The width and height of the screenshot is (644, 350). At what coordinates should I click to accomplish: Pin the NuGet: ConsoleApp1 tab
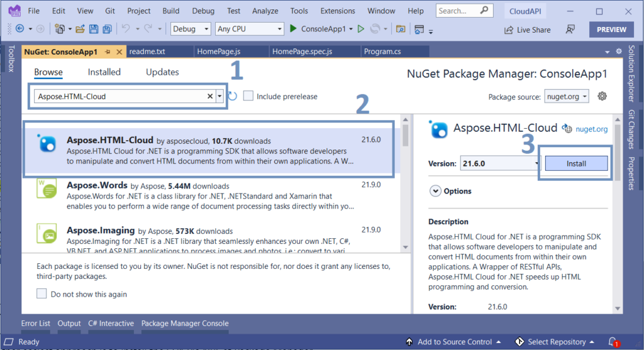coord(108,52)
